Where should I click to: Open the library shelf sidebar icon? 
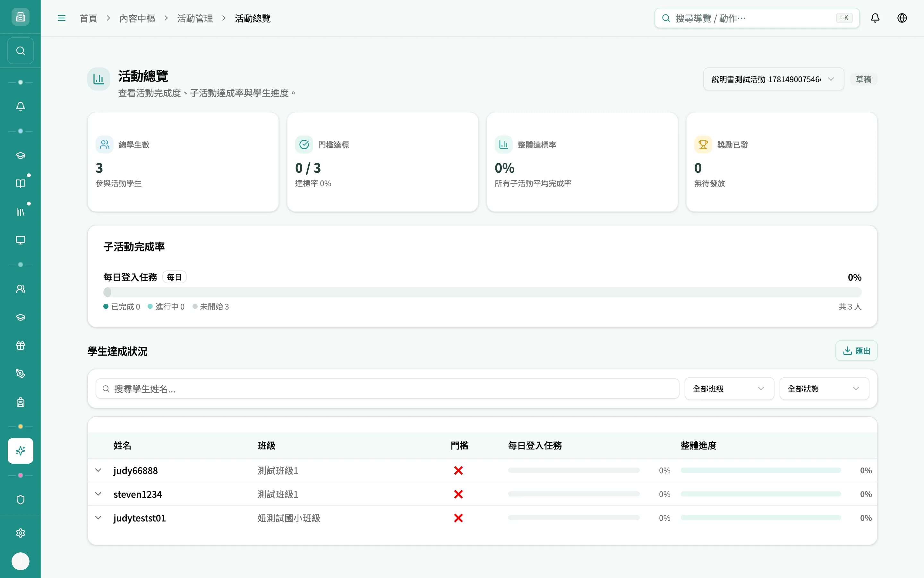(x=20, y=212)
